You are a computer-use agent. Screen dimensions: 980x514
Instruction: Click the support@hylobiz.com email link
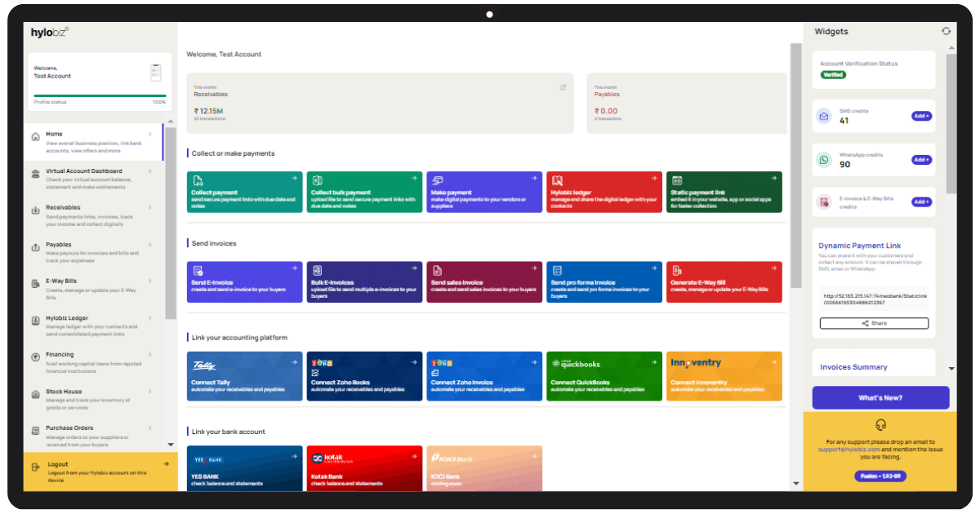849,450
